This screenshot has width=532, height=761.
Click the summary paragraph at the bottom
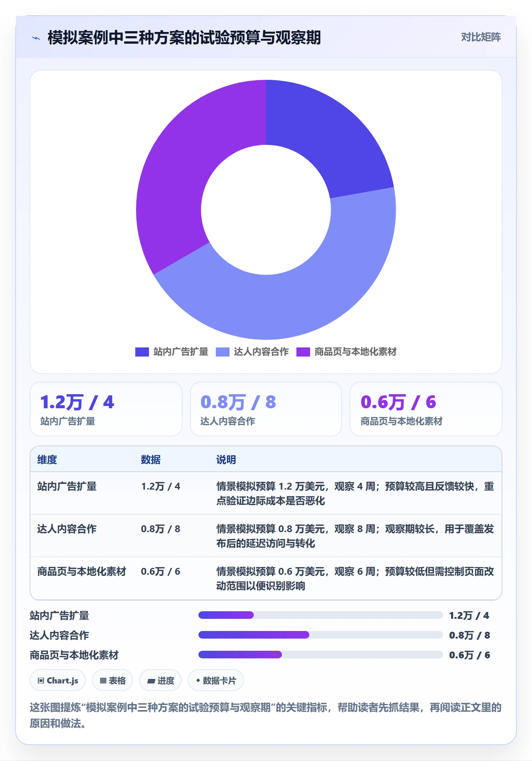click(x=266, y=715)
